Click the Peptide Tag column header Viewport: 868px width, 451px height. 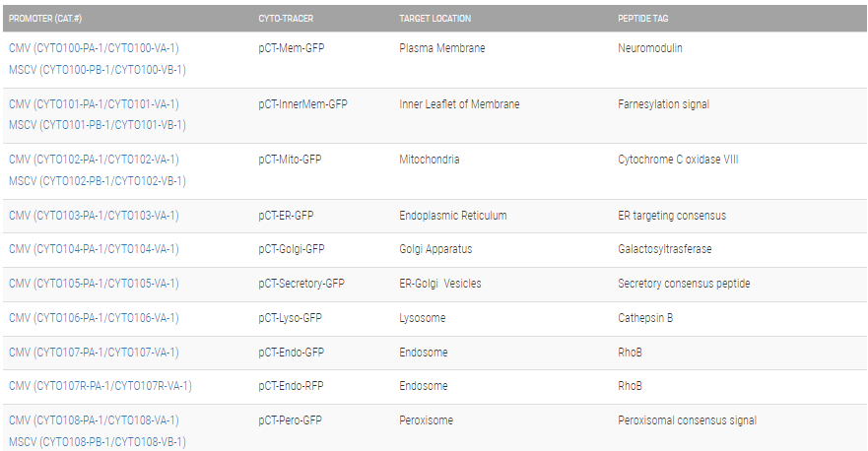(643, 19)
